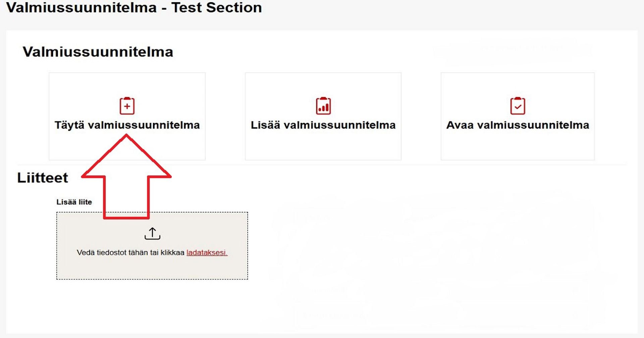
Task: Click the Lisää liite label
Action: tap(74, 202)
